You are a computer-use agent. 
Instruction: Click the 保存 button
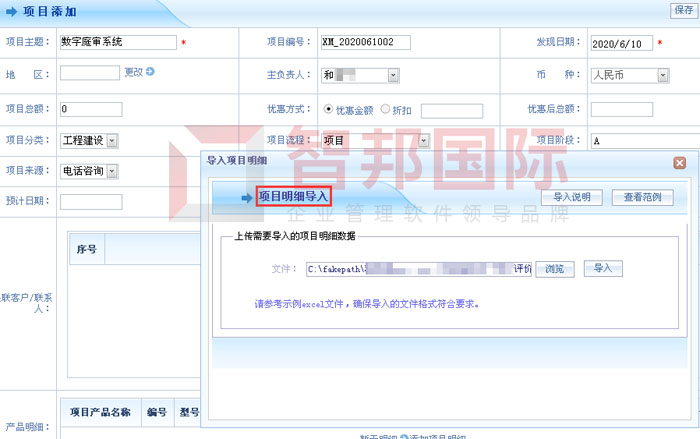click(683, 10)
